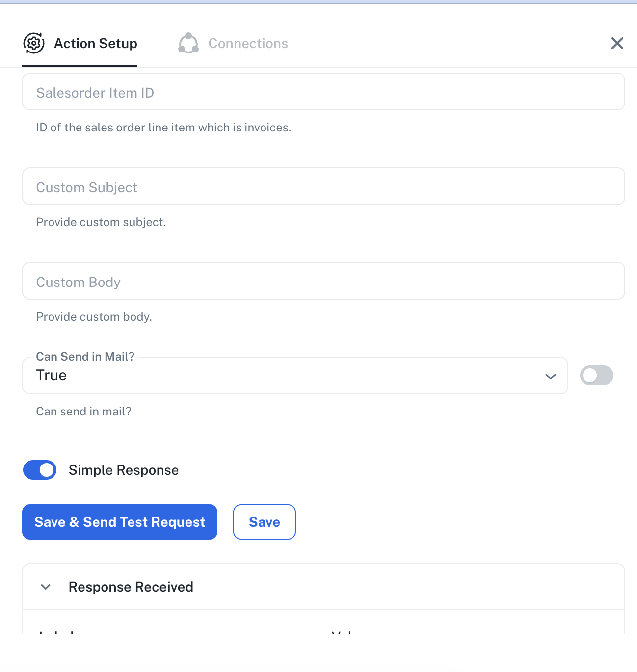Image resolution: width=637 pixels, height=672 pixels.
Task: Open the Can Send in Mail dropdown
Action: coord(294,376)
